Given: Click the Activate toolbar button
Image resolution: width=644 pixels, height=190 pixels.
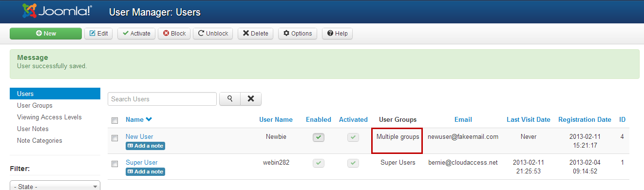Looking at the screenshot, I should pos(136,34).
